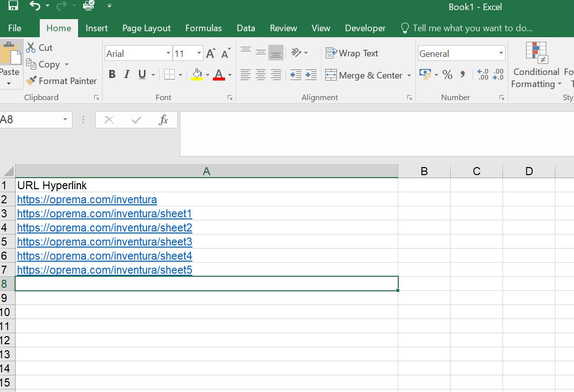Click the Save icon in quick access toolbar

click(x=13, y=5)
